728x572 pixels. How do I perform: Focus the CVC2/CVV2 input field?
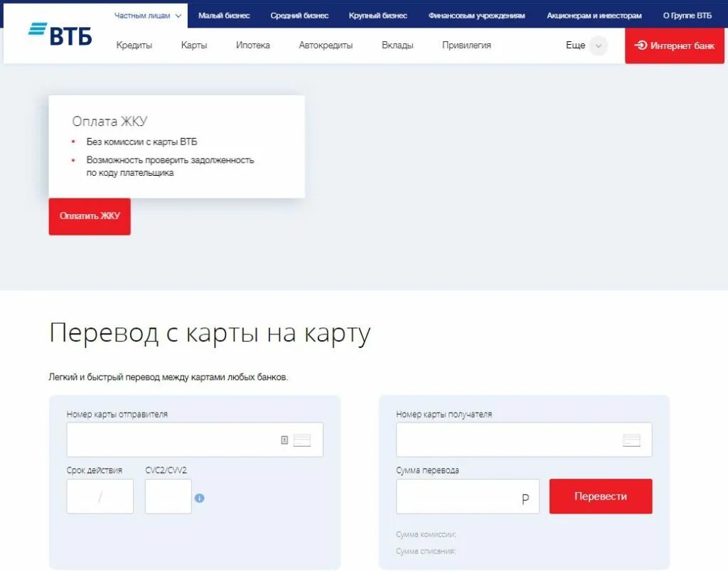click(168, 497)
